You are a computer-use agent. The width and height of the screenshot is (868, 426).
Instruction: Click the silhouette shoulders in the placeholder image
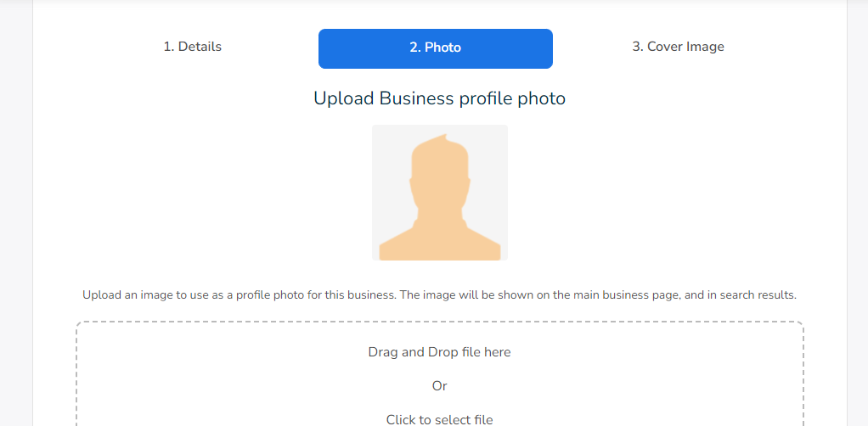[x=439, y=244]
